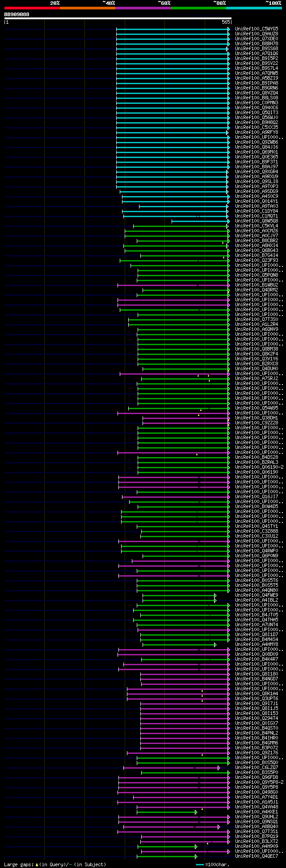Select label UniRef100_A4QN80
286x868 pixels.
click(257, 590)
